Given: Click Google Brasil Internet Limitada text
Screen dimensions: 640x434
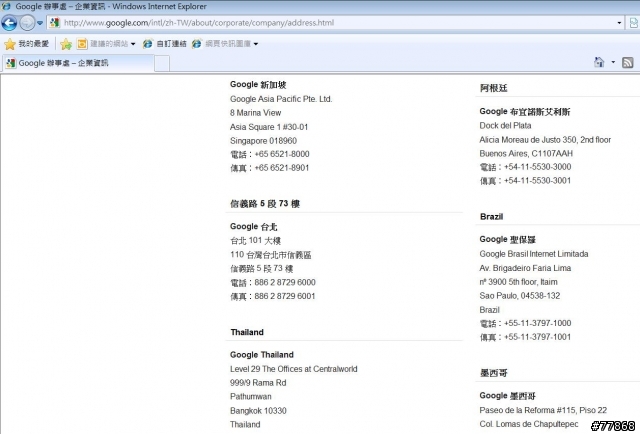Looking at the screenshot, I should [x=534, y=254].
